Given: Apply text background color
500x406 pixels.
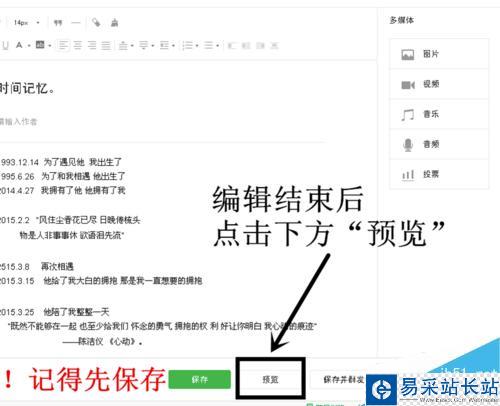Looking at the screenshot, I should point(40,45).
